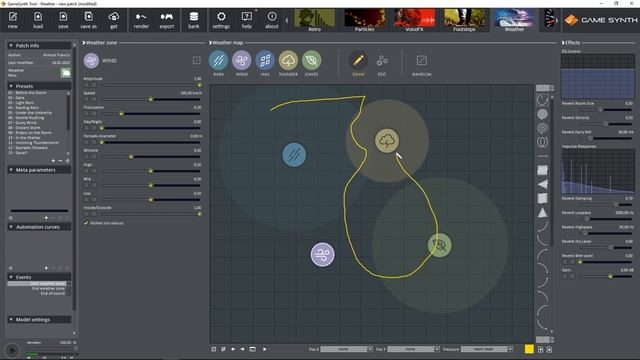Play the weather map path
This screenshot has height=360, width=640.
click(264, 349)
